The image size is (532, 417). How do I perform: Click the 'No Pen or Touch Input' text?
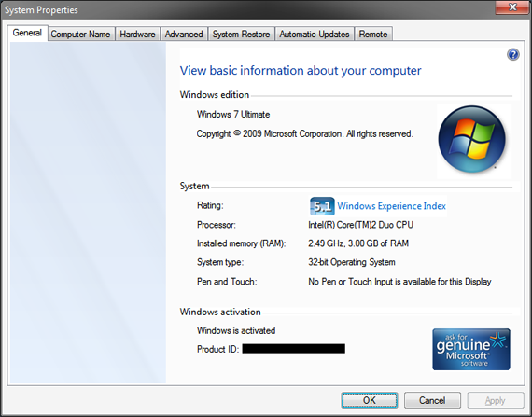click(399, 282)
